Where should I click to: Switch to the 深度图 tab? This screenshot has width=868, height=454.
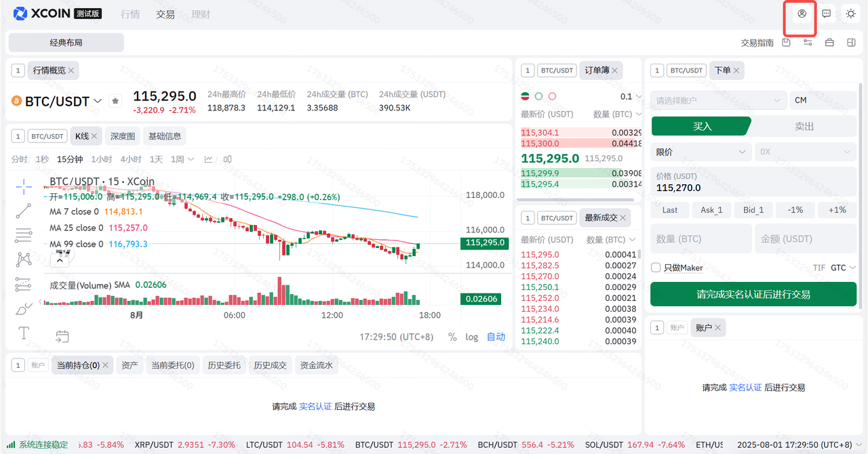[x=123, y=136]
